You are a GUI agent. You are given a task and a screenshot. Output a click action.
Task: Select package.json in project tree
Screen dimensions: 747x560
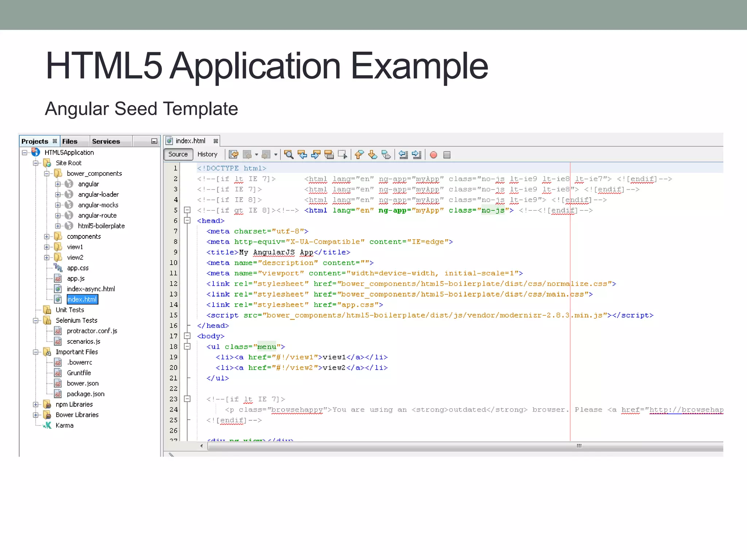pyautogui.click(x=86, y=394)
